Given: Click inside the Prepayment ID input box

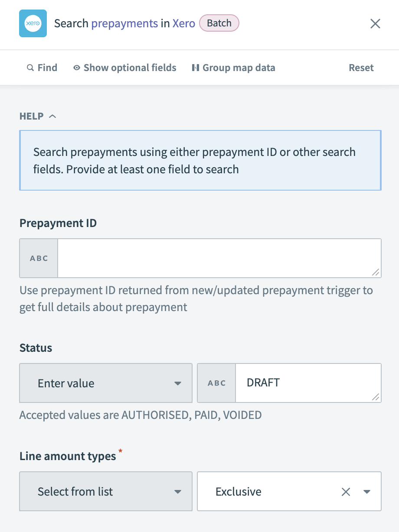Looking at the screenshot, I should (x=219, y=258).
